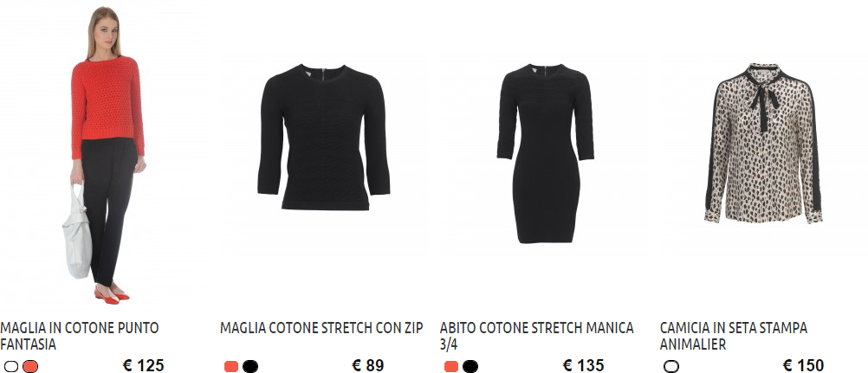
Task: Select white swatch for Camicia in Seta
Action: click(x=671, y=366)
